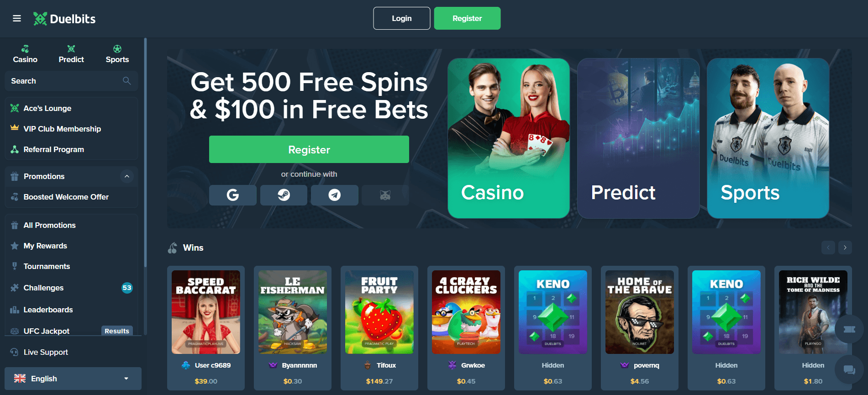Open the English language dropdown

pos(73,379)
